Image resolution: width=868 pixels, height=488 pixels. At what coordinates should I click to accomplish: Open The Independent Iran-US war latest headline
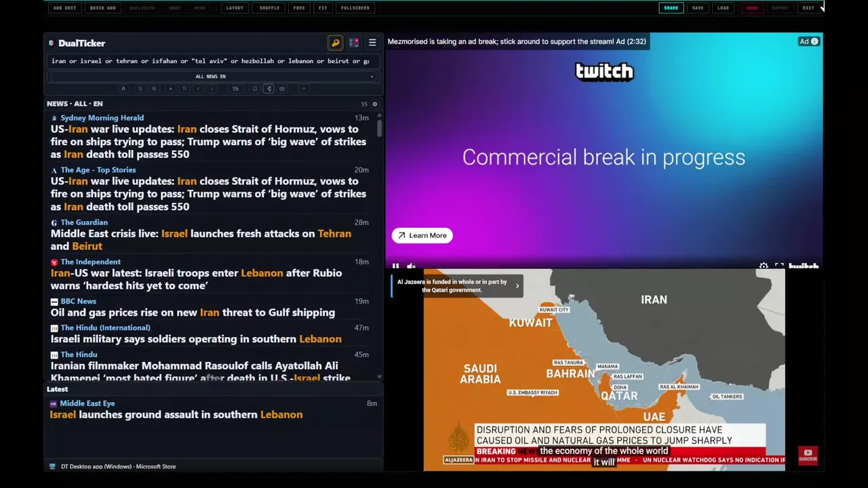point(197,279)
